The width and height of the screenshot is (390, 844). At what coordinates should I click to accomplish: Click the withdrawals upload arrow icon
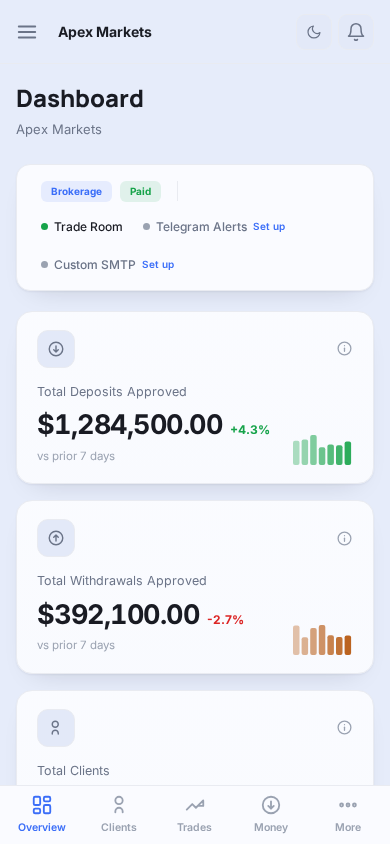[56, 538]
